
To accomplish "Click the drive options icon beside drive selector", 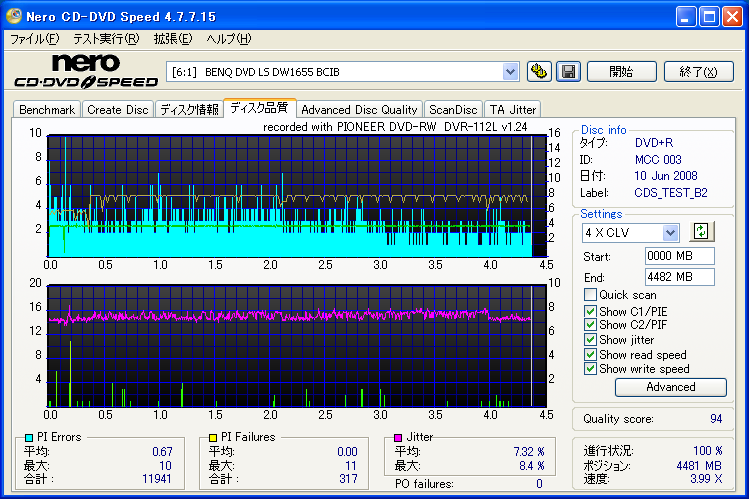I will (x=539, y=72).
